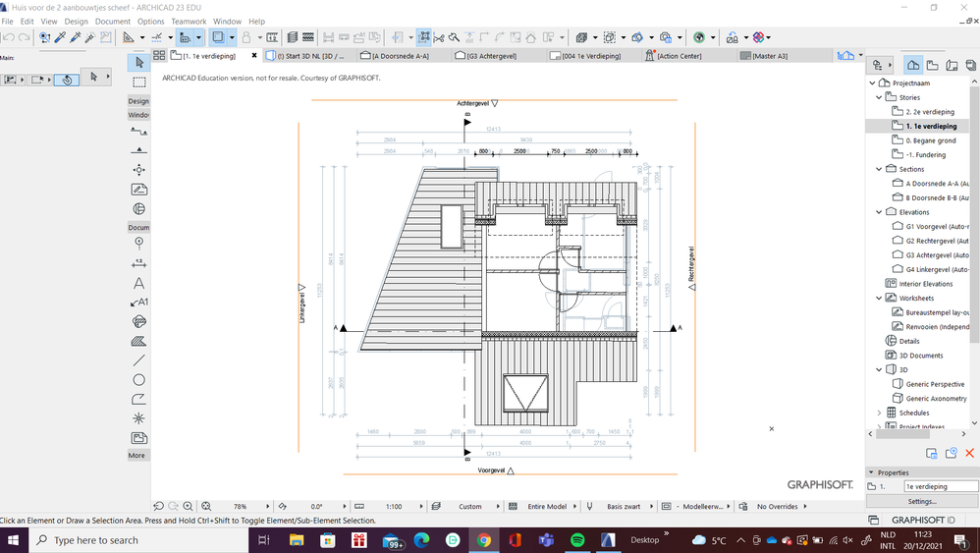Open Basis zwart pen set dropdown
This screenshot has height=553, width=980.
tap(651, 506)
